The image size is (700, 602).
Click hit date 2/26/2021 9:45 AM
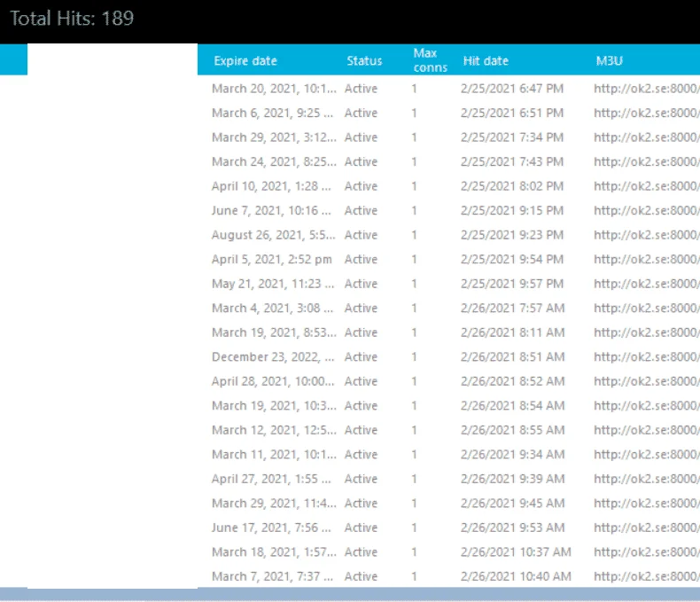pyautogui.click(x=512, y=504)
